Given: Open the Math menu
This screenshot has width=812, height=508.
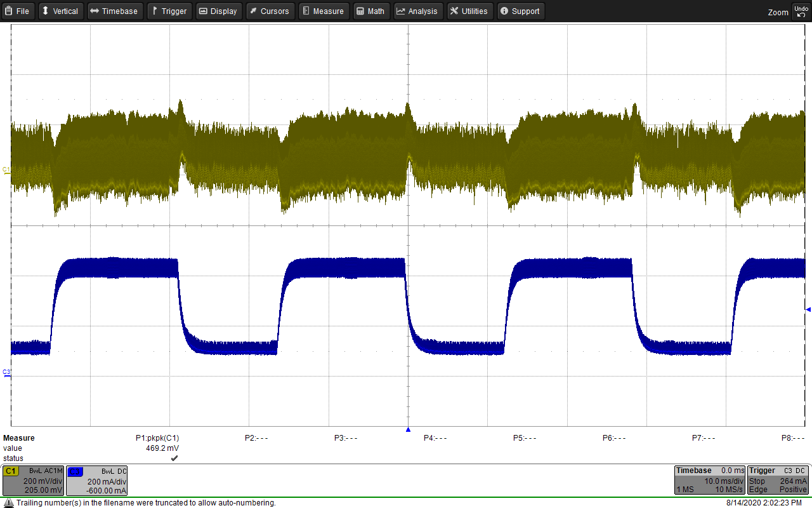Looking at the screenshot, I should coord(371,11).
